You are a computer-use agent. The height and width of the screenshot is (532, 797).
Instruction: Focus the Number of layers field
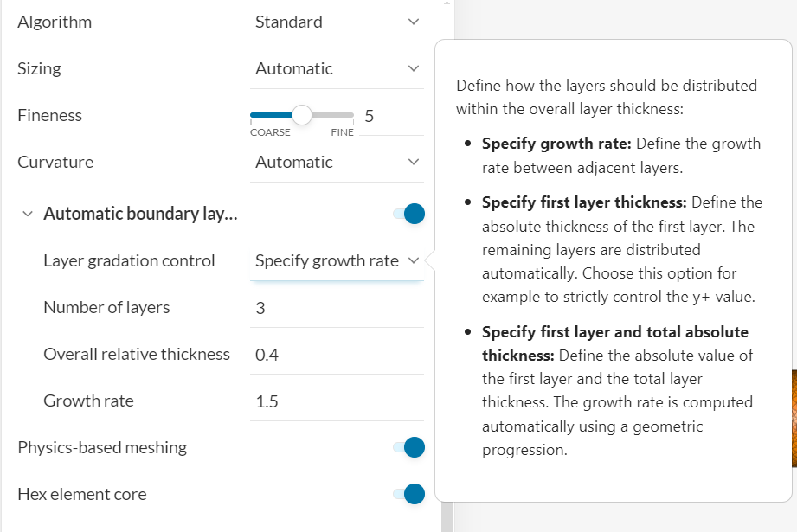pyautogui.click(x=337, y=308)
